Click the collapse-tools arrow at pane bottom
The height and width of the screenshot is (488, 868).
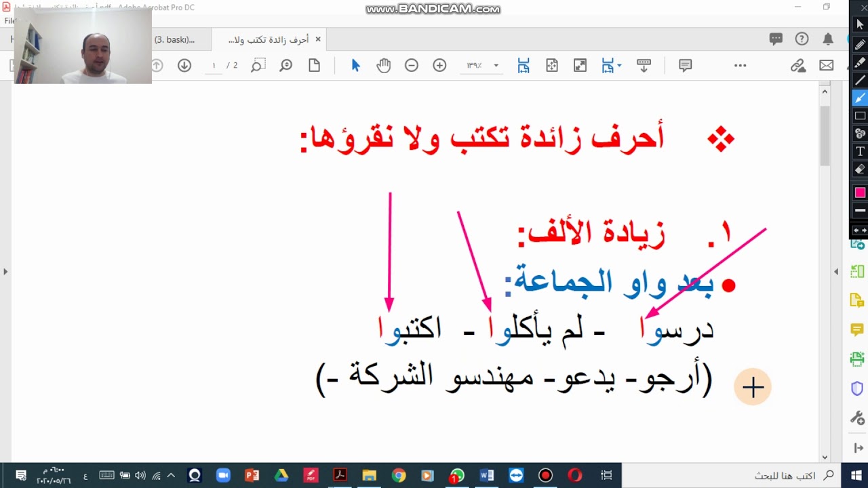coord(857,447)
